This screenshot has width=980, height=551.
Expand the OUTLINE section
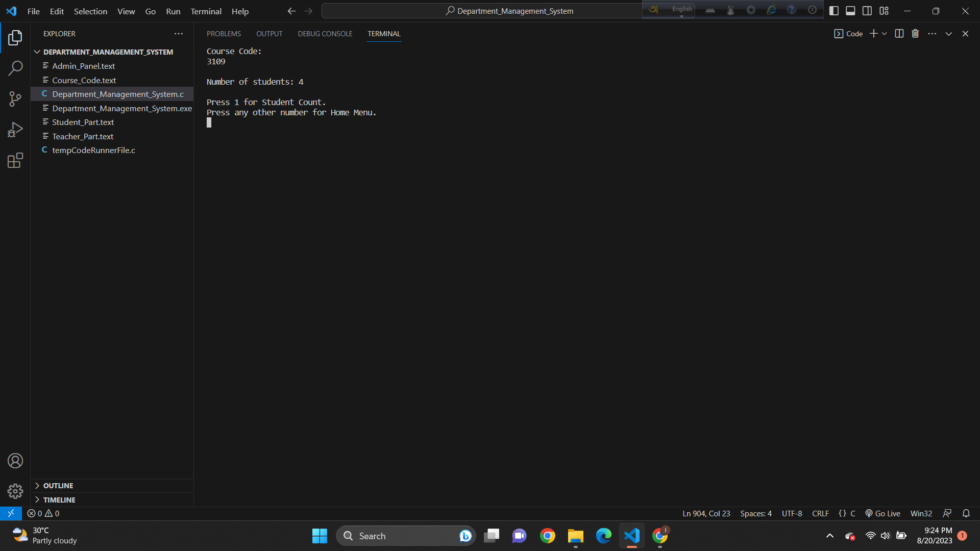pos(58,485)
